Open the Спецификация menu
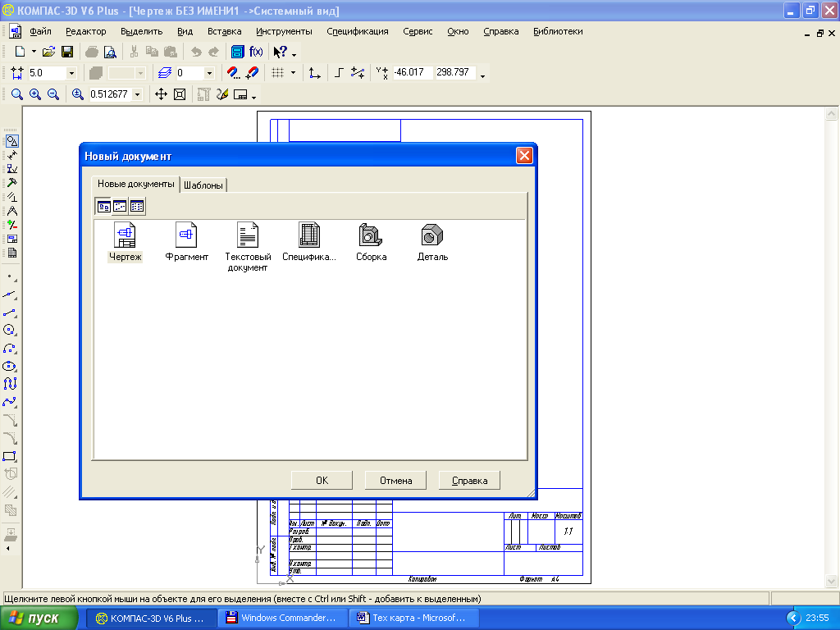840x630 pixels. (x=358, y=31)
